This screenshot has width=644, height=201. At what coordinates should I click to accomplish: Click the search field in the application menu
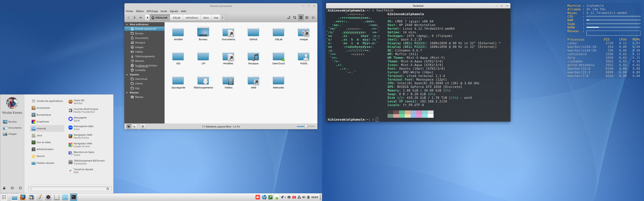(69, 189)
